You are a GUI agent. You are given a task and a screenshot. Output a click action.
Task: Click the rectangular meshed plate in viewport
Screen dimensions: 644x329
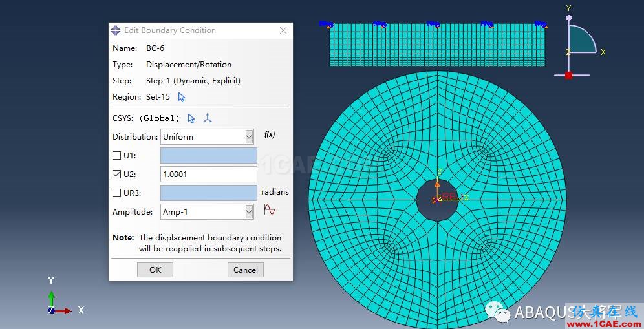(437, 45)
